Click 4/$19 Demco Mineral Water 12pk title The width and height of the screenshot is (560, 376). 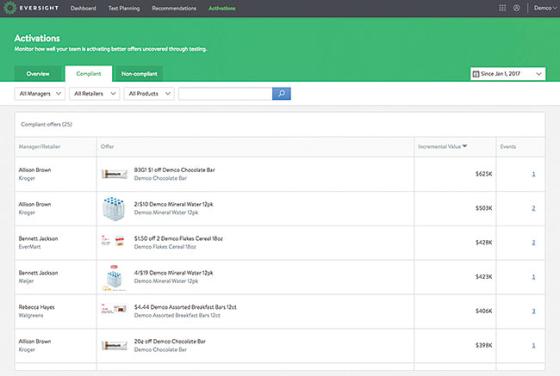click(174, 273)
